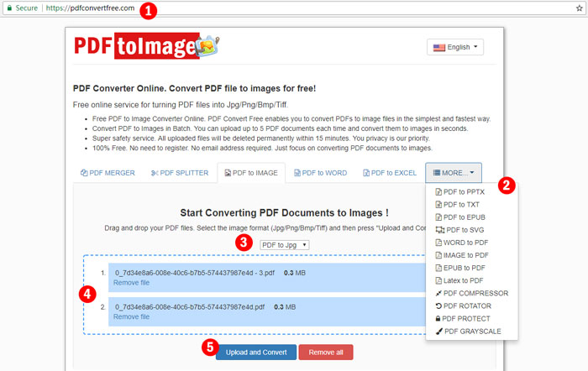Click the green Secure padlock icon
The height and width of the screenshot is (371, 588).
click(9, 8)
